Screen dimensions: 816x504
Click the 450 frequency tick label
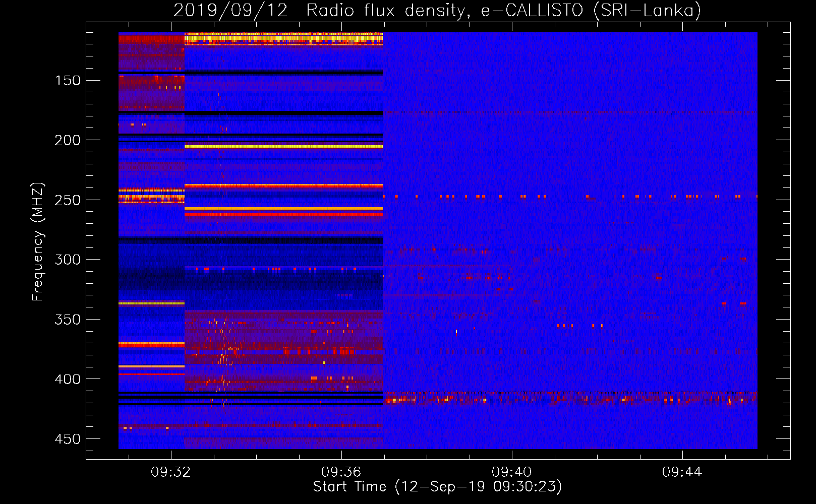pos(68,439)
